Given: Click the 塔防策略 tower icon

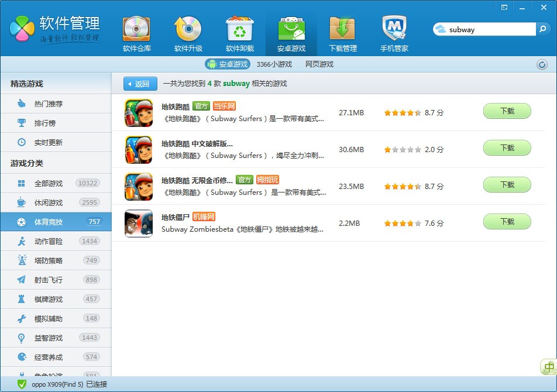Looking at the screenshot, I should tap(22, 260).
